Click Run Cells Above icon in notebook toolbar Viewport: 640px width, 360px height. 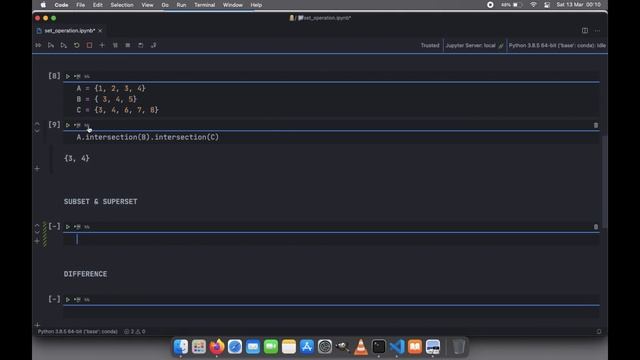(51, 45)
